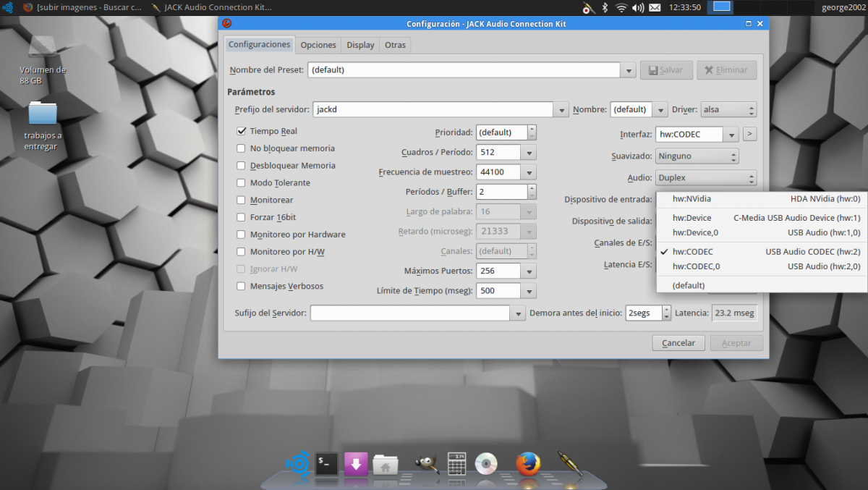
Task: Check the Mensajes Verbosos box
Action: tap(242, 286)
